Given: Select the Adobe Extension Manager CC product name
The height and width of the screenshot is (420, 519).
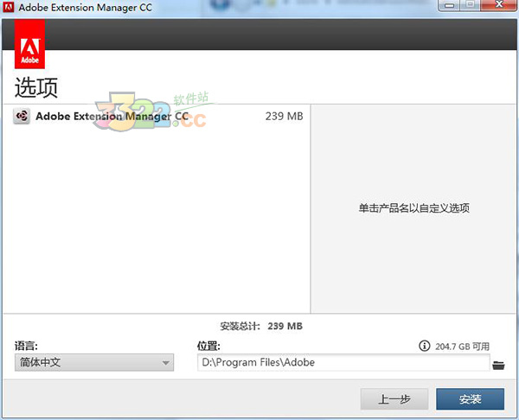Looking at the screenshot, I should pyautogui.click(x=112, y=116).
